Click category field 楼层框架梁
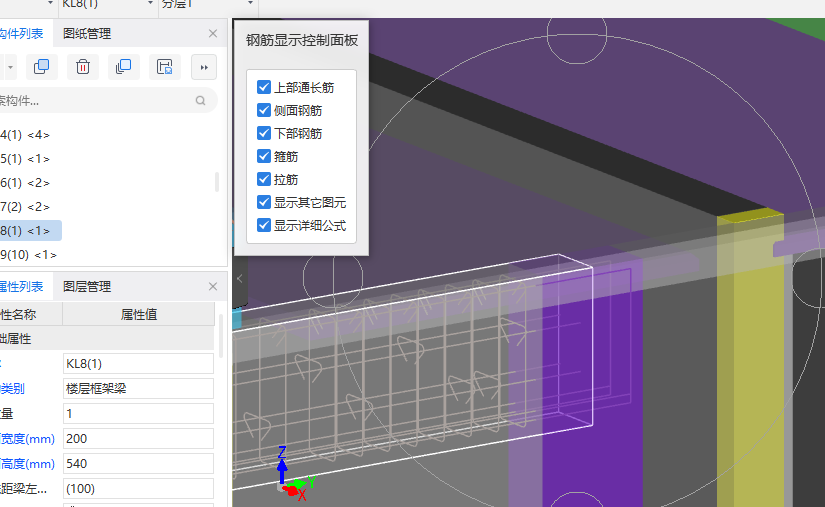Screen dimensions: 825x507 (x=138, y=389)
